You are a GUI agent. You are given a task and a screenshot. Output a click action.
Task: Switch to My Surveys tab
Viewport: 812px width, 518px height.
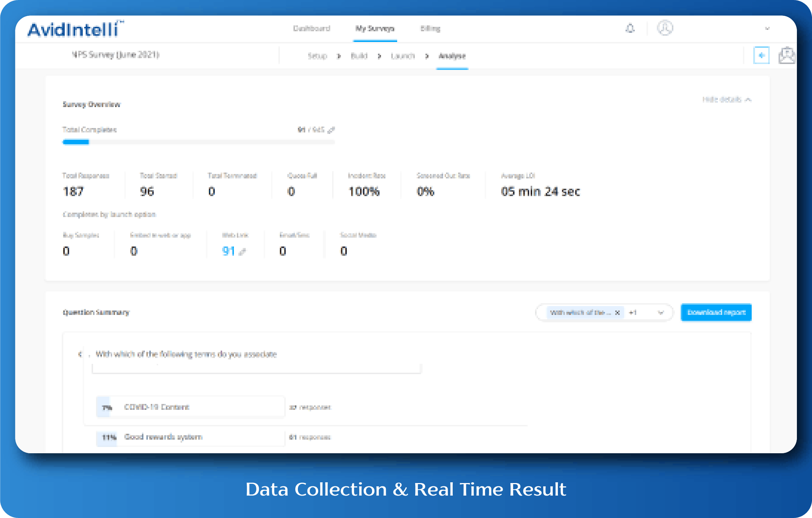375,28
